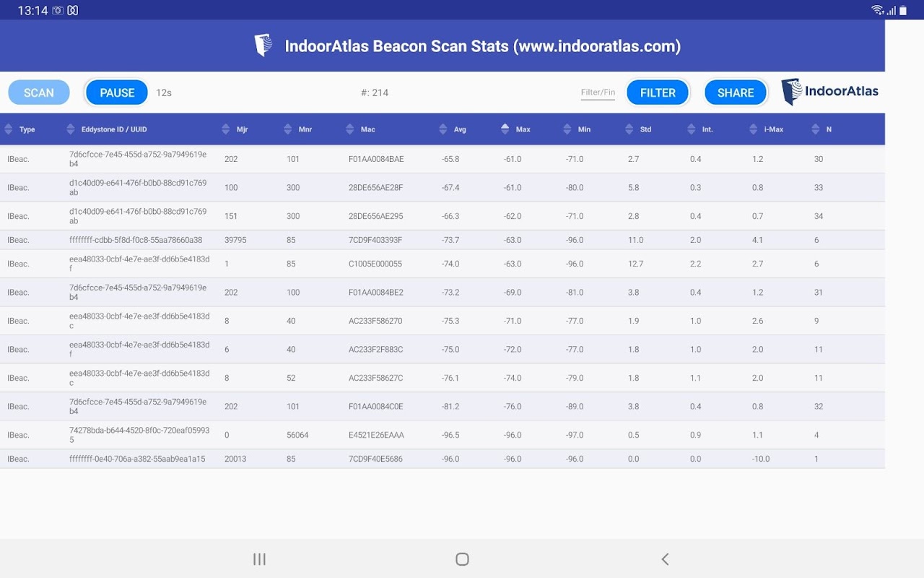Click sort icon next to Mjr header
Image resolution: width=924 pixels, height=578 pixels.
click(x=226, y=129)
